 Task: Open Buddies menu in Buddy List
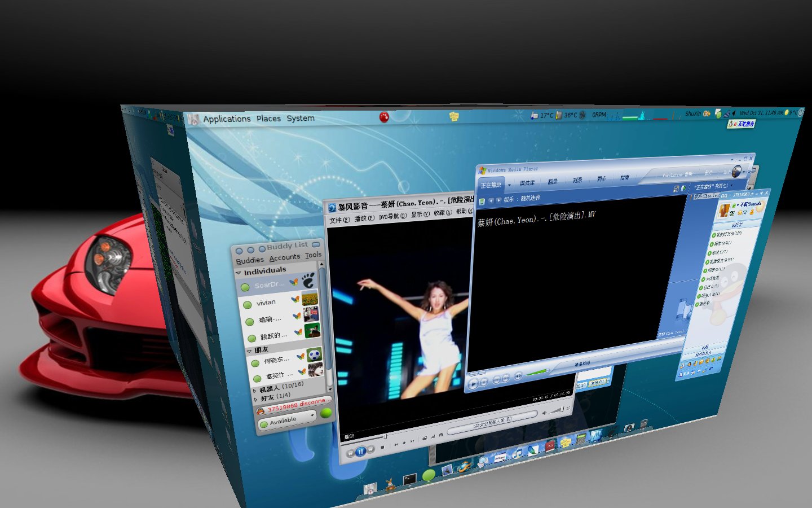pos(250,260)
